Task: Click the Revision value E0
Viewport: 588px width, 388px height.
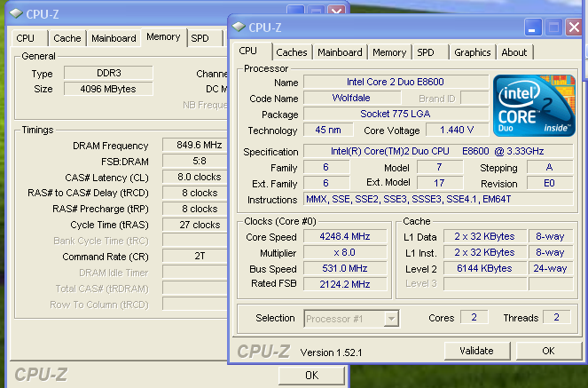Action: (x=550, y=183)
